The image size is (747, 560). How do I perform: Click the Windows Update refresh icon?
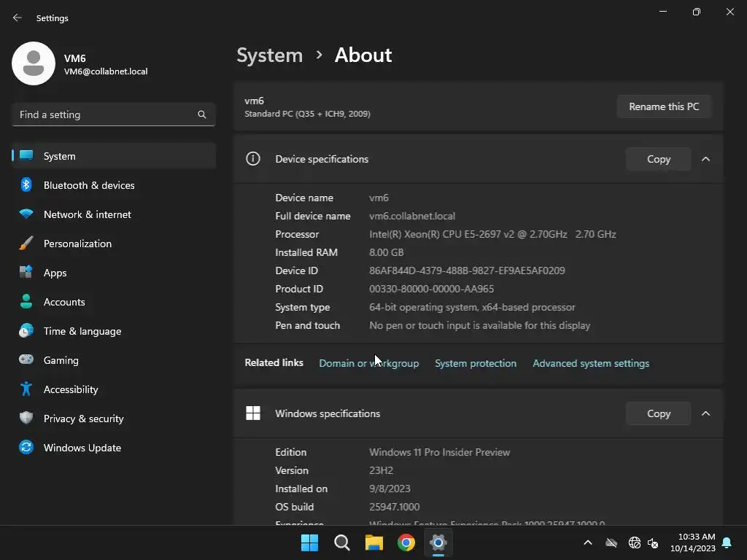tap(26, 447)
